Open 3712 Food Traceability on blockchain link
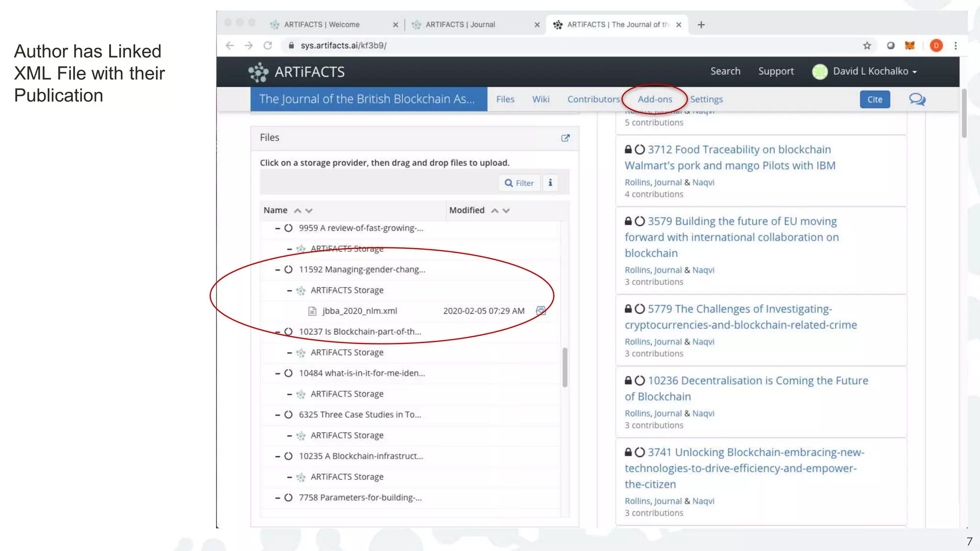 [739, 150]
